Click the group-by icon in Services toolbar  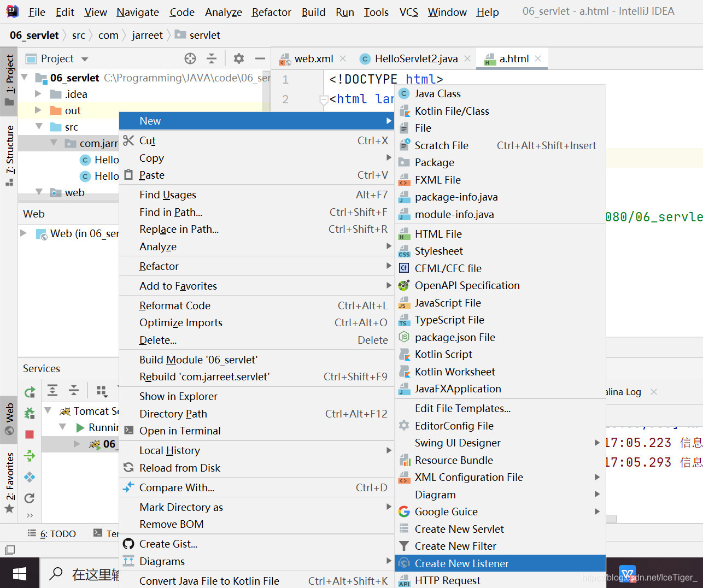pyautogui.click(x=102, y=390)
